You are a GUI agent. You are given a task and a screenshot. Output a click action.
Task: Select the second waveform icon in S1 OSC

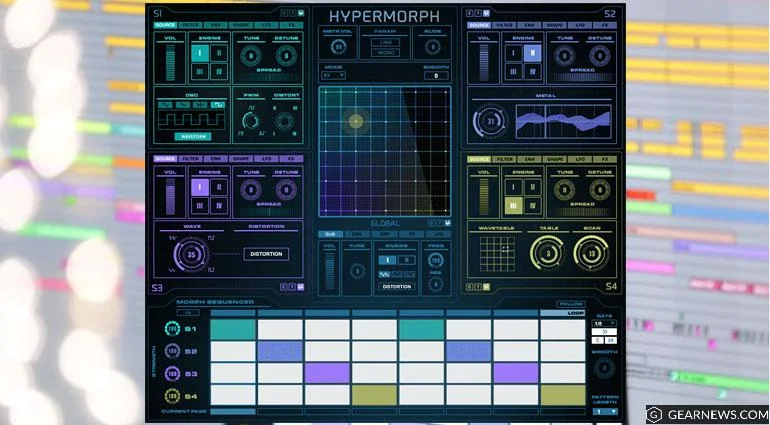183,105
